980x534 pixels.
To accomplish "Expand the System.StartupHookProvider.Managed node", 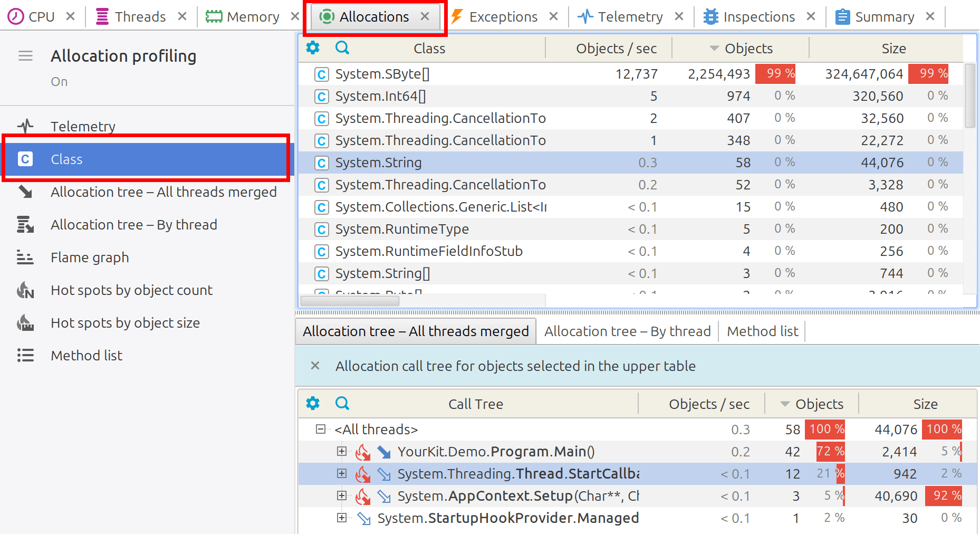I will [x=342, y=518].
